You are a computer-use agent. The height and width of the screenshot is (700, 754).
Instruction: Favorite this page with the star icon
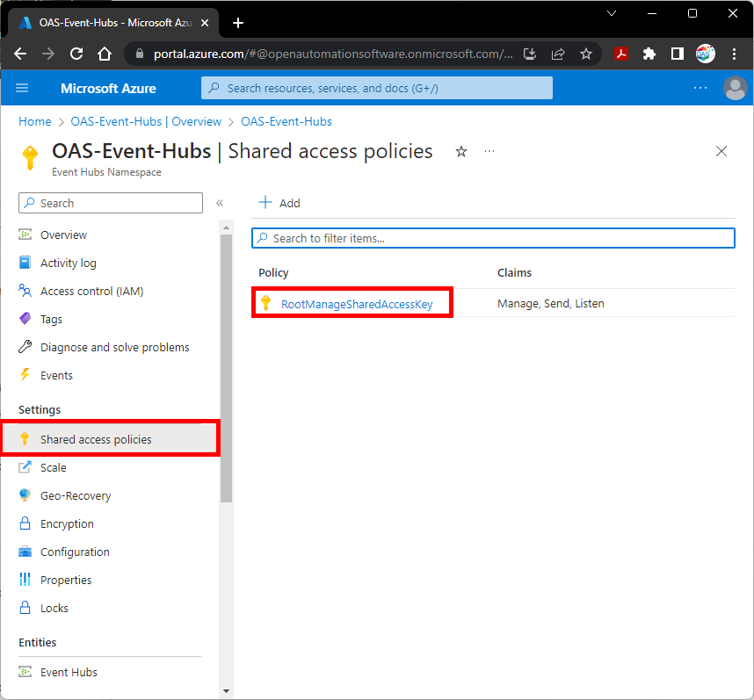pos(461,151)
